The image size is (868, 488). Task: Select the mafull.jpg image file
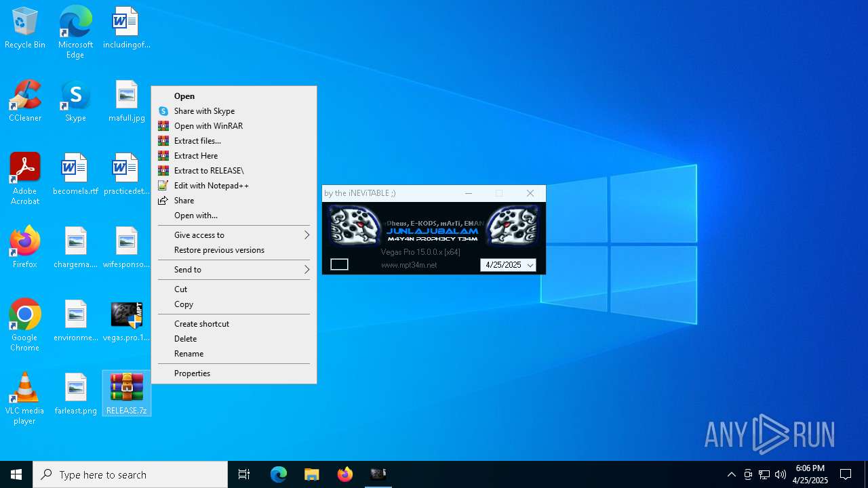(x=126, y=101)
